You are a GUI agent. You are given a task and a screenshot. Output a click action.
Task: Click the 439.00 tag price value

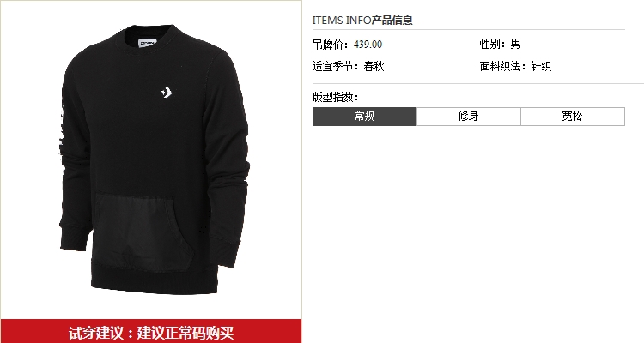[368, 45]
